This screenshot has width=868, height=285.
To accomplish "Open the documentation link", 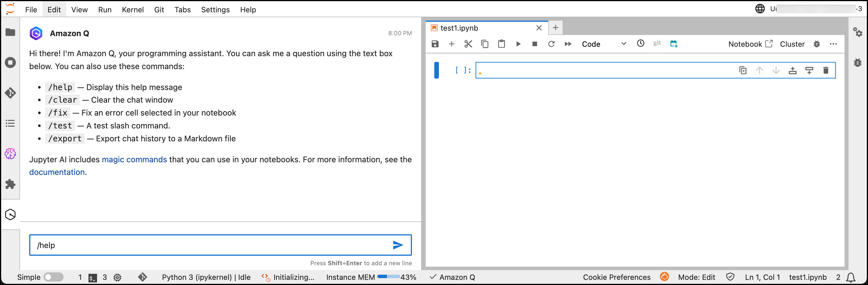I will click(x=57, y=172).
